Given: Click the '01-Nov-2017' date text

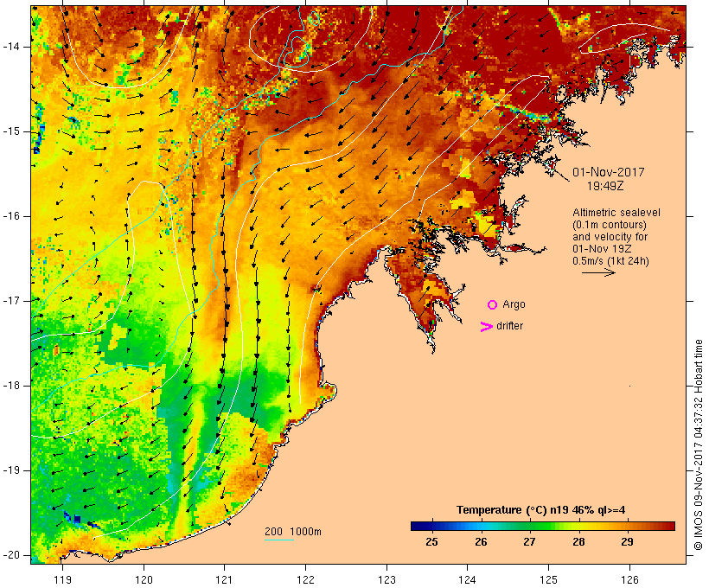Looking at the screenshot, I should click(608, 172).
